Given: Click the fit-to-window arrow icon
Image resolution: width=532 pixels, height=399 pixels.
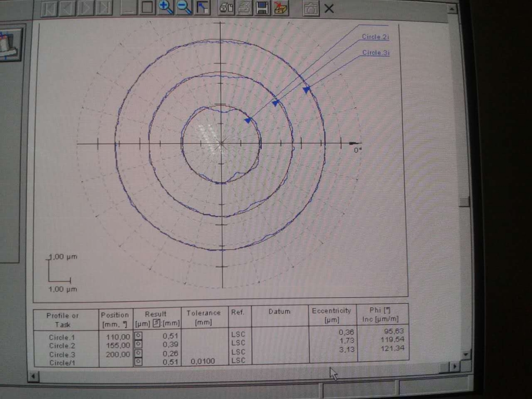Looking at the screenshot, I should pyautogui.click(x=202, y=8).
